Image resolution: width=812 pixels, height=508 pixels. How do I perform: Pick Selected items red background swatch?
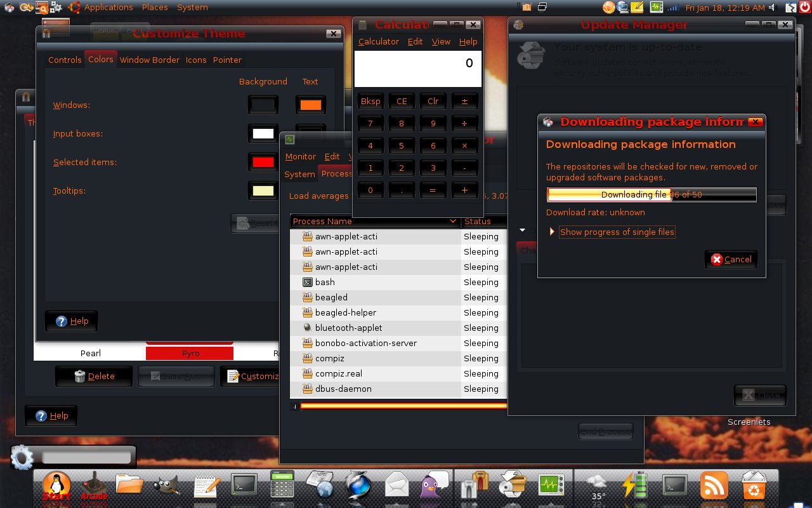click(x=263, y=162)
